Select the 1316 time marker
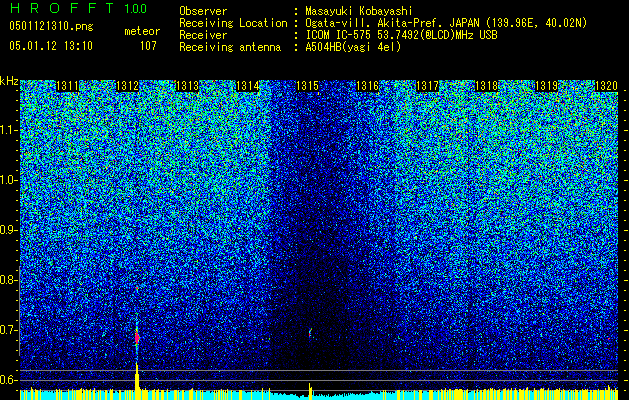629x400 pixels. pyautogui.click(x=367, y=86)
